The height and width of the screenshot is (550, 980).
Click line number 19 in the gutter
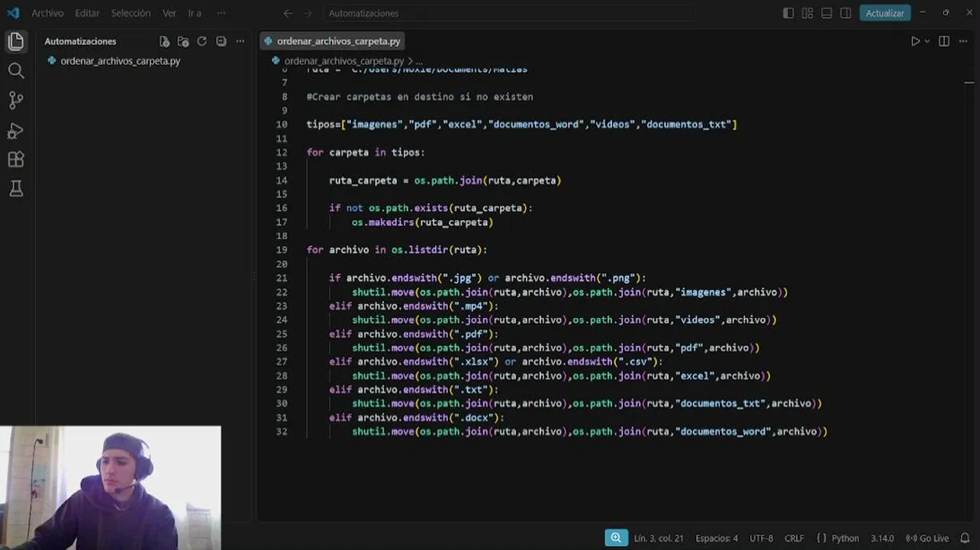point(282,250)
